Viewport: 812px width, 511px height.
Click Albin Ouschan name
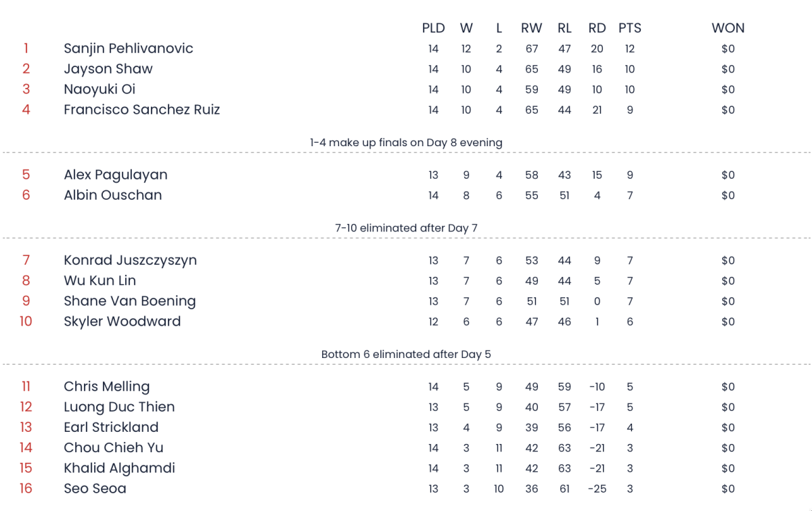pos(113,195)
